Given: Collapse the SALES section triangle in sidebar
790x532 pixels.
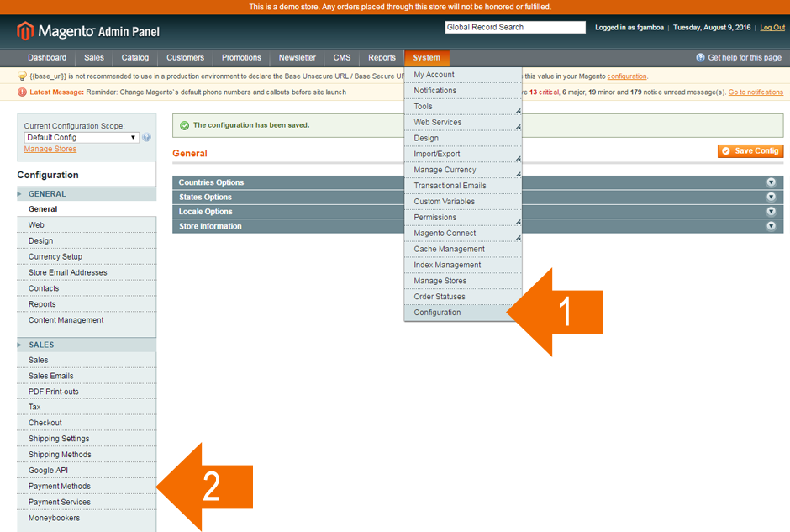Looking at the screenshot, I should click(19, 345).
